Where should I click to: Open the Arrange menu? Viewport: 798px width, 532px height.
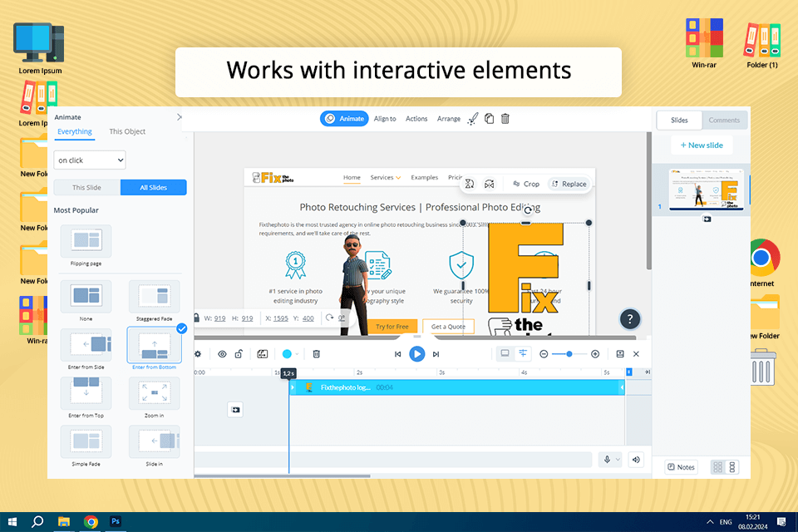pos(448,119)
